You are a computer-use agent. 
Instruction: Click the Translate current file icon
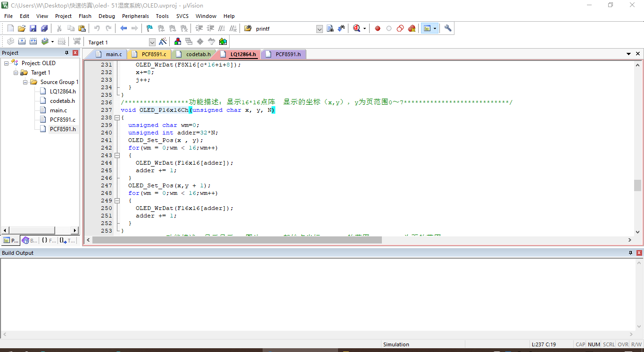[10, 42]
